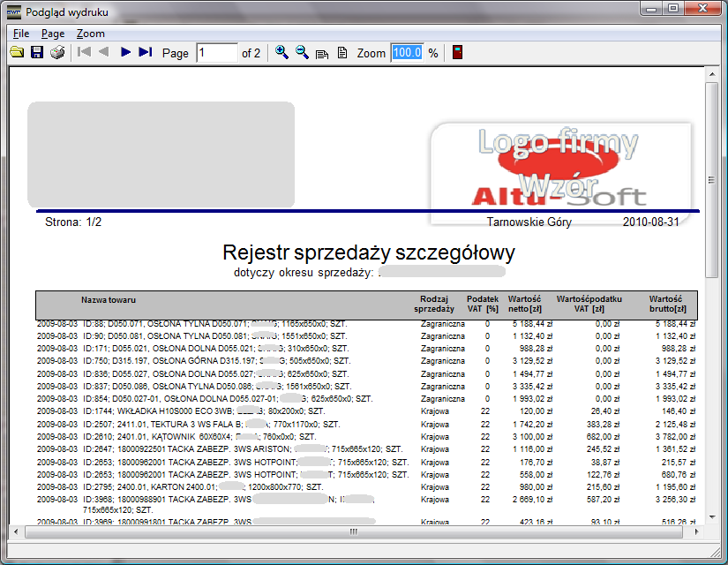Click the Zoom in magnifier icon
The height and width of the screenshot is (565, 728).
tap(281, 53)
